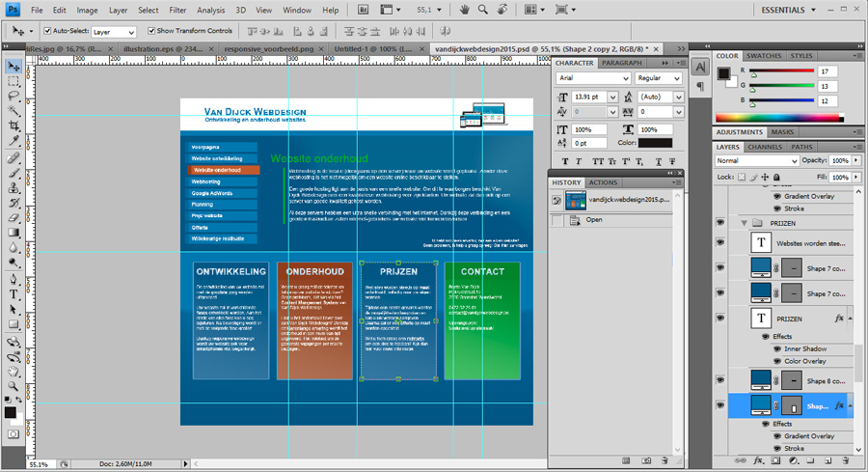Select the Pen tool
Viewport: 868px width, 472px height.
14,279
